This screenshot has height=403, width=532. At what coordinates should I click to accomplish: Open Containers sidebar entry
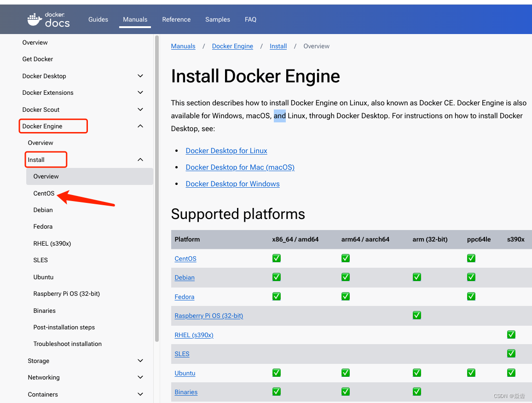point(43,395)
